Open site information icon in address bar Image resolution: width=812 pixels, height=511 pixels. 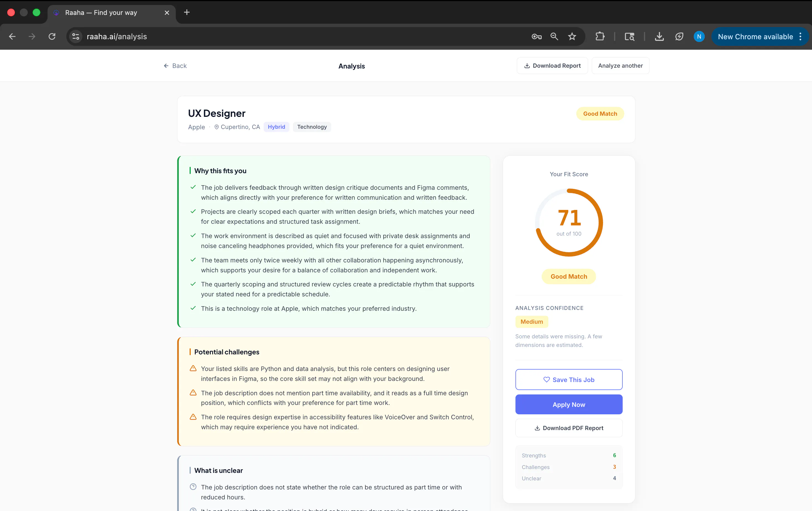click(x=76, y=36)
